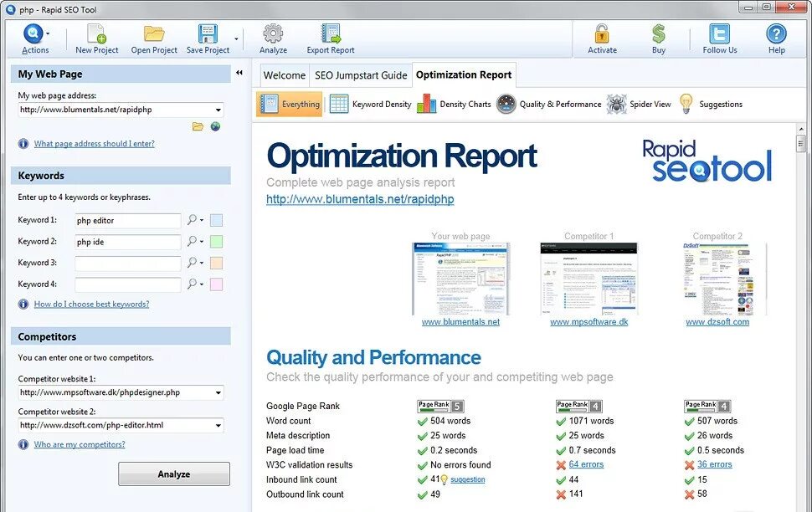Open the Actions dropdown arrow
This screenshot has height=512, width=812.
coord(48,33)
